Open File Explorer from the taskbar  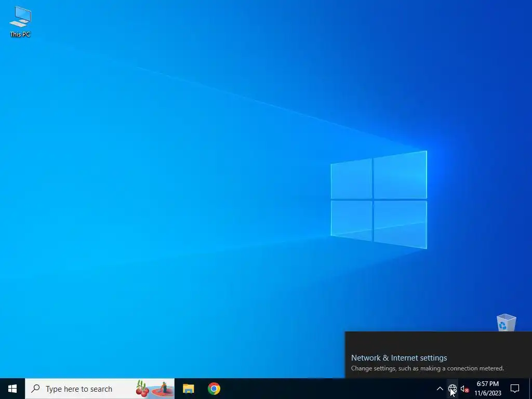coord(188,389)
